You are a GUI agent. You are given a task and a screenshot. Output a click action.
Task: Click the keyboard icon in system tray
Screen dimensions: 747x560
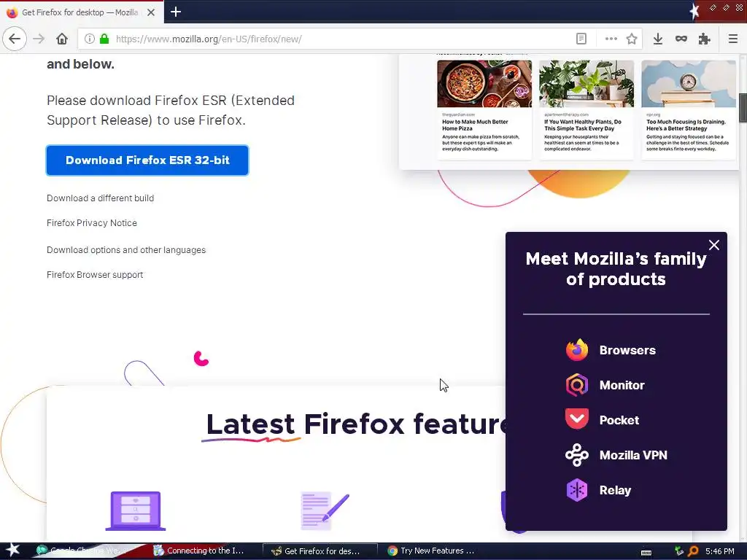coord(646,552)
